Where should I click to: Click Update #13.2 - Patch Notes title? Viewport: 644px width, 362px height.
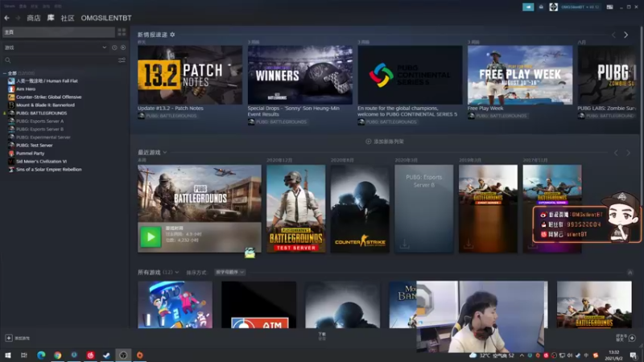tap(171, 109)
